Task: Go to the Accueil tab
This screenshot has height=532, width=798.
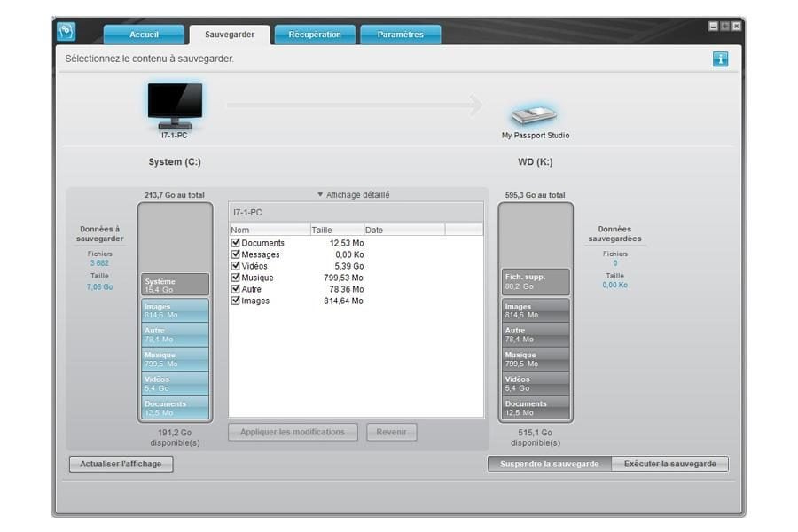Action: coord(144,35)
